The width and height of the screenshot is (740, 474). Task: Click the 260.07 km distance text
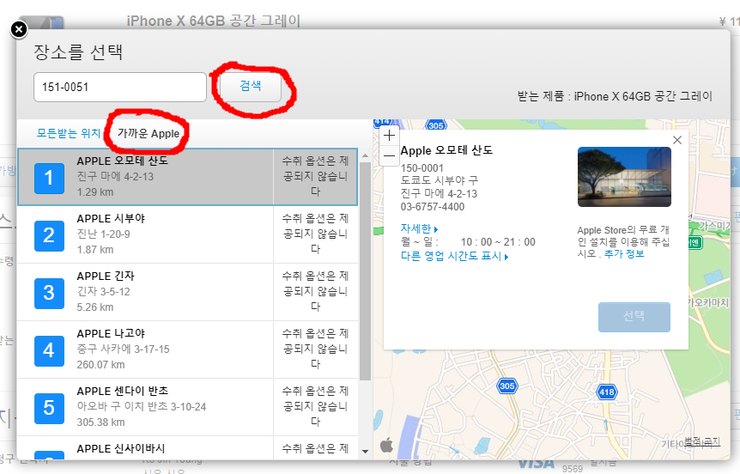(101, 364)
